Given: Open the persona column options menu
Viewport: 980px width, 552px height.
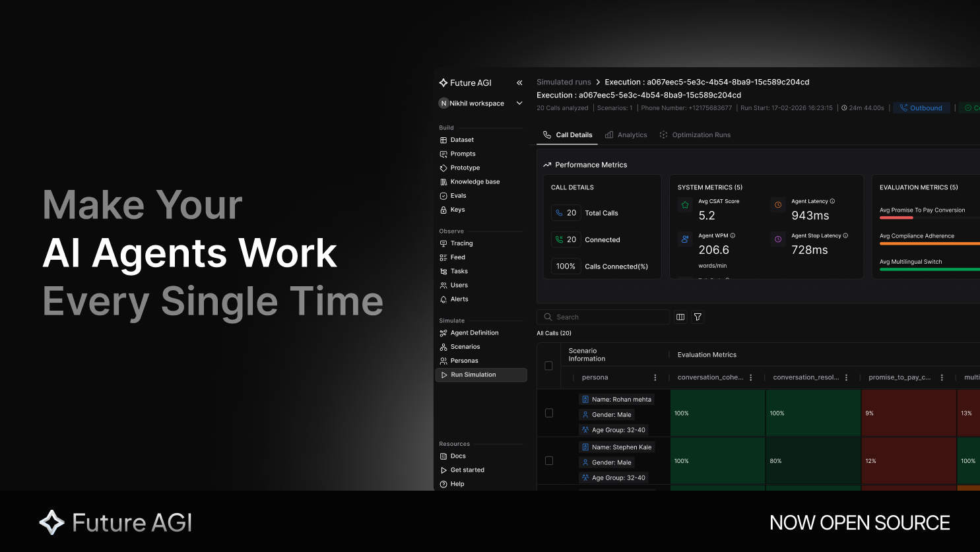Looking at the screenshot, I should 655,378.
